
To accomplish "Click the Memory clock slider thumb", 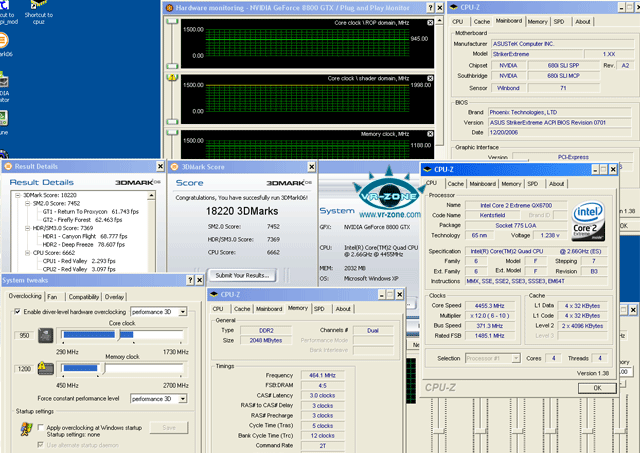I will click(104, 369).
